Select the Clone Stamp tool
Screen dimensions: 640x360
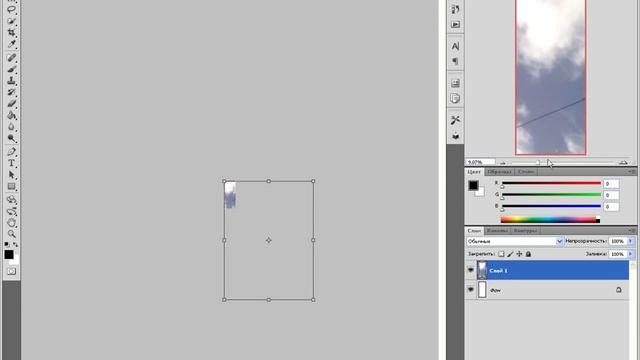tap(11, 81)
